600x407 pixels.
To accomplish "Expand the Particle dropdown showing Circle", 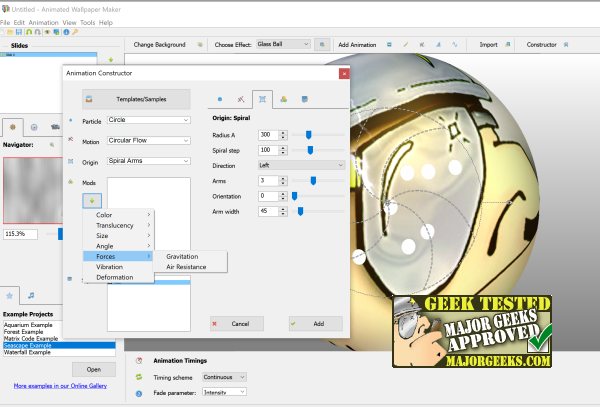I will pyautogui.click(x=148, y=120).
